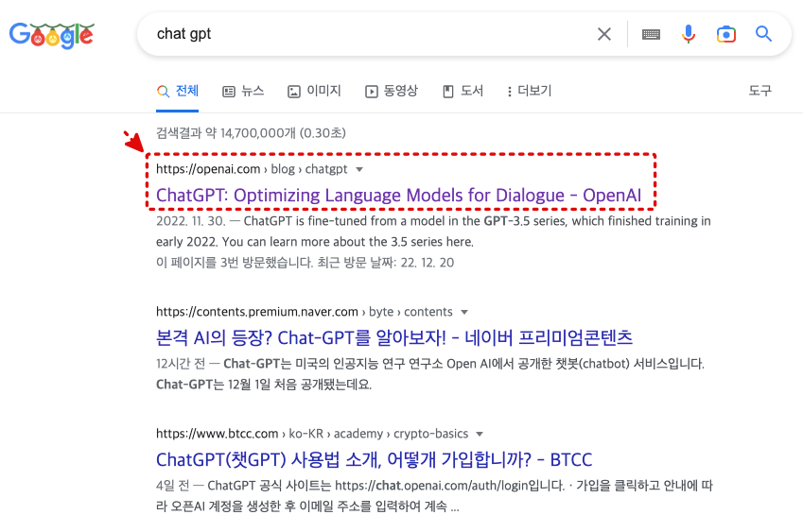Expand dropdown arrow beside contents.premium.naver.com URL
Viewport: 803px width, 532px height.
coord(464,312)
